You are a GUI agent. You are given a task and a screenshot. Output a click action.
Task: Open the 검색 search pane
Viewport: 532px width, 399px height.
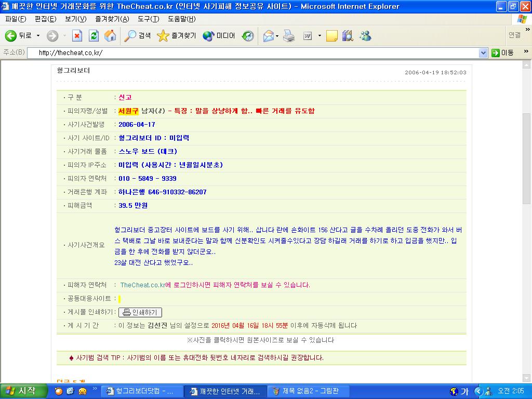click(137, 36)
